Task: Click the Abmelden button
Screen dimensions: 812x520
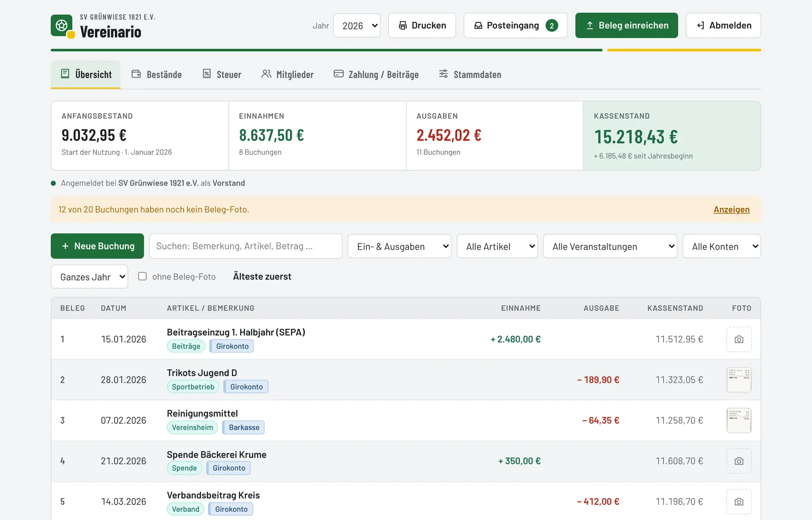Action: 723,25
